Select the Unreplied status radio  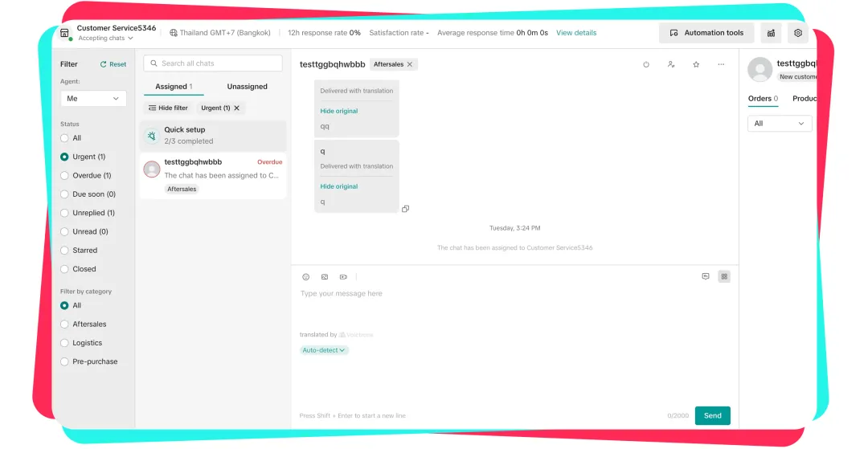pyautogui.click(x=64, y=213)
